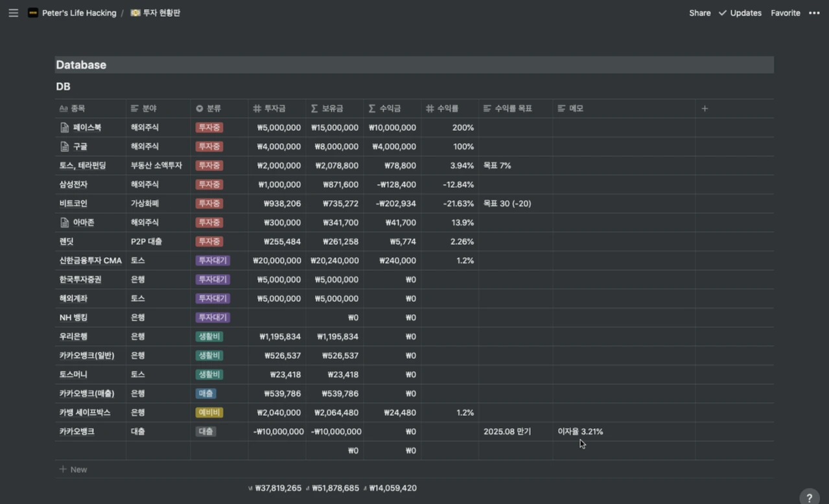Image resolution: width=829 pixels, height=504 pixels.
Task: Open the sidebar hamburger menu
Action: (x=13, y=13)
